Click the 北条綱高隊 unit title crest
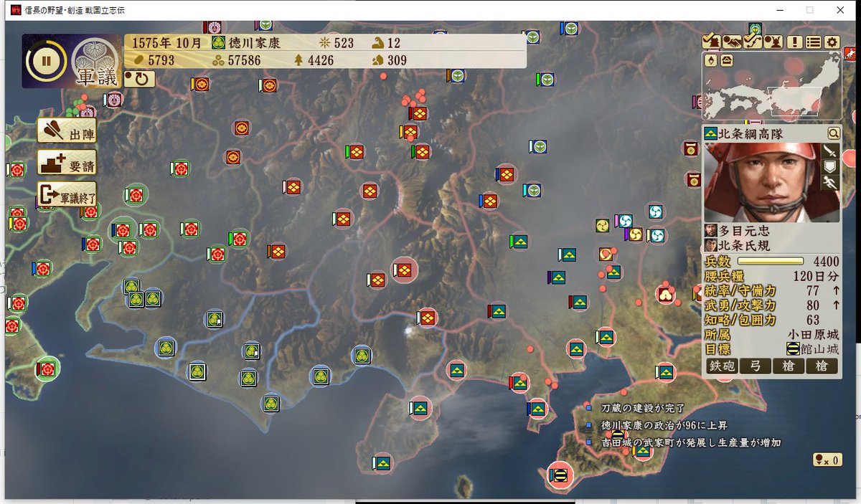The width and height of the screenshot is (861, 504). click(x=711, y=133)
